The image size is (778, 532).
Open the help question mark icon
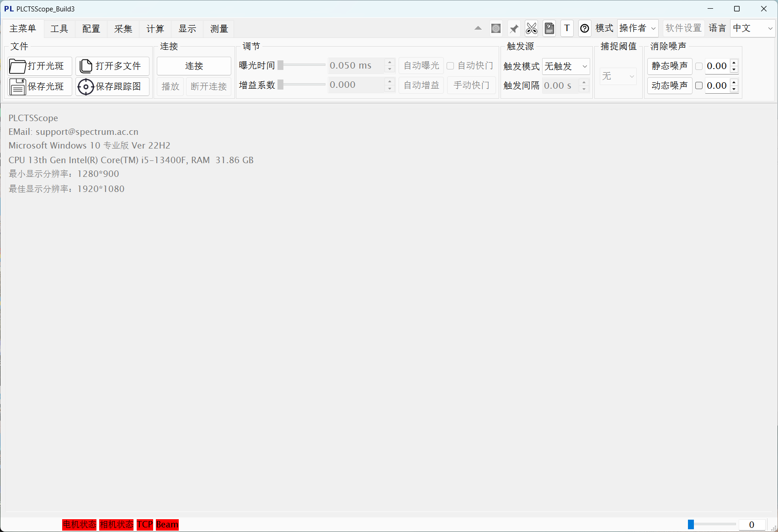click(x=585, y=28)
